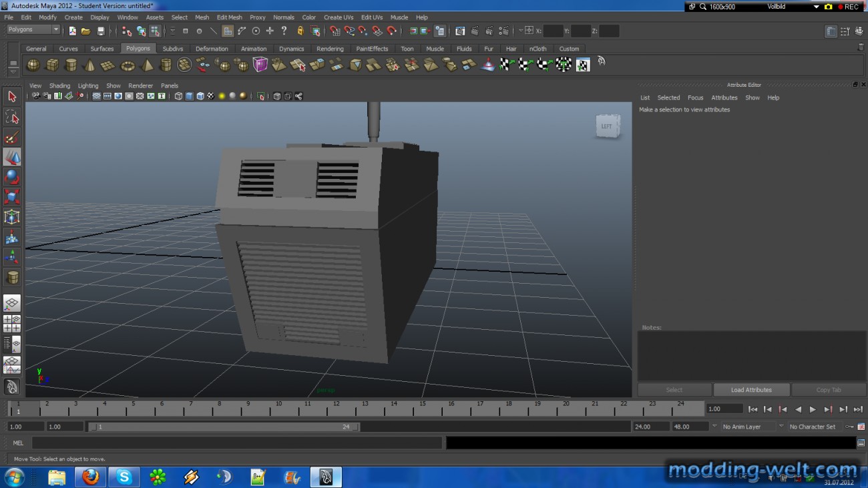Go to start of playback range
Screen dimensions: 868x488
tap(752, 409)
